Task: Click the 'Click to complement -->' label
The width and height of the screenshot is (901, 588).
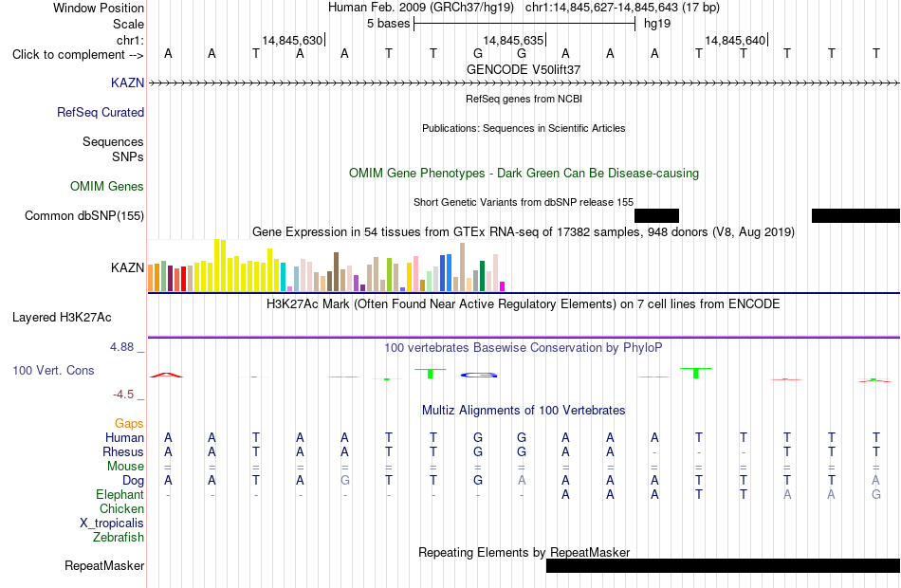Action: pos(78,55)
